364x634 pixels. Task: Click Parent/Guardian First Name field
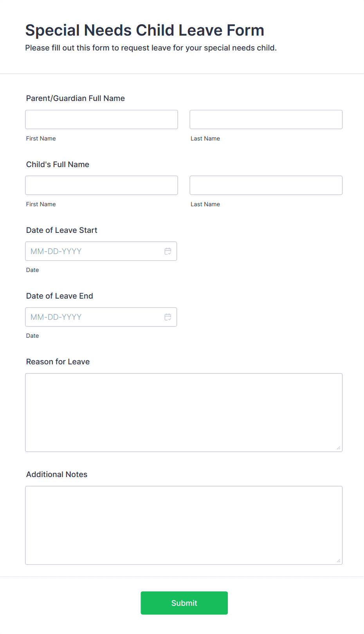(101, 119)
